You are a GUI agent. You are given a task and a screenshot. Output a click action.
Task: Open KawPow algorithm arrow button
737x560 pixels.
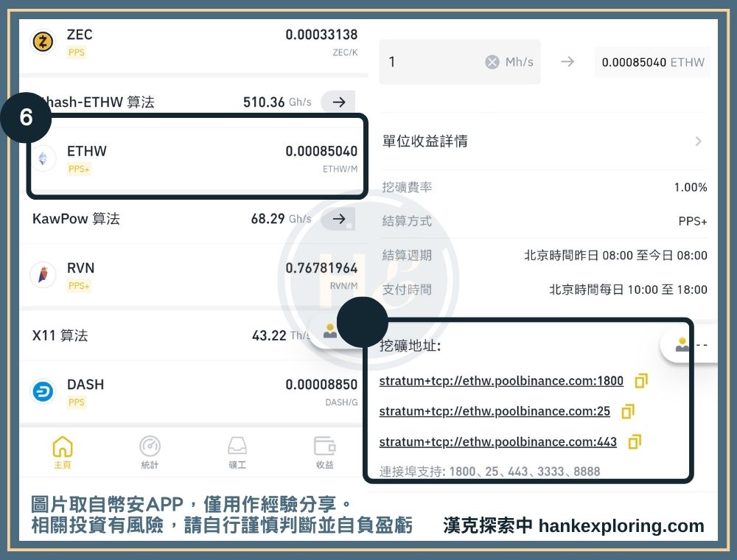coord(338,218)
